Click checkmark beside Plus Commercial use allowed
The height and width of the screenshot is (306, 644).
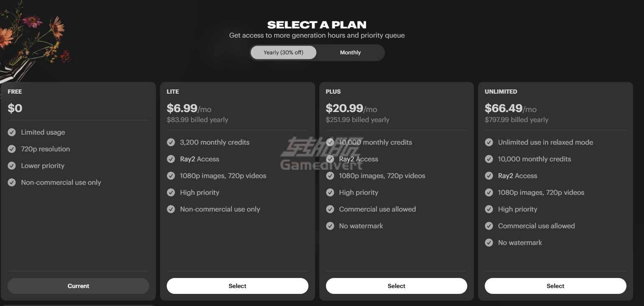pos(330,209)
